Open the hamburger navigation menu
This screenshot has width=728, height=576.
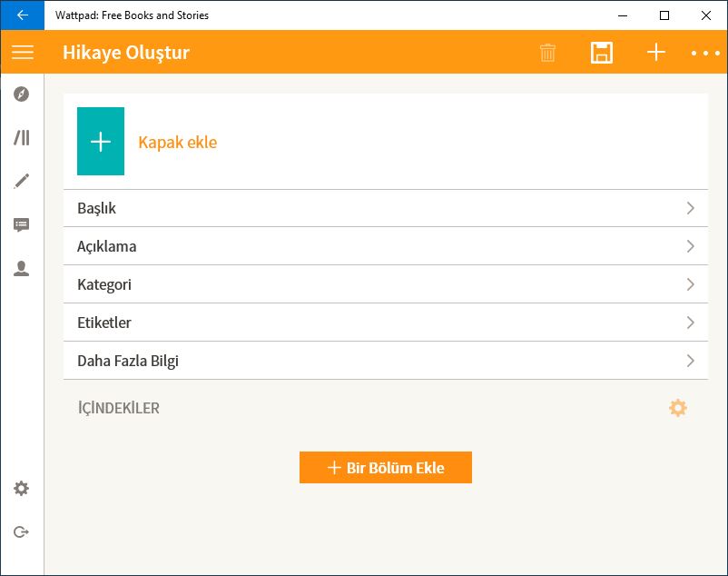(23, 52)
